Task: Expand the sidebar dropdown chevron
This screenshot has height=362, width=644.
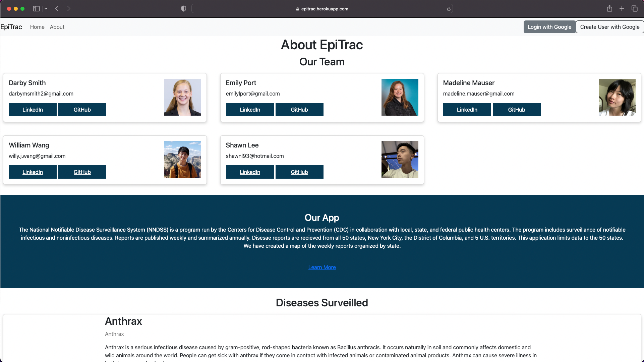Action: coord(46,9)
